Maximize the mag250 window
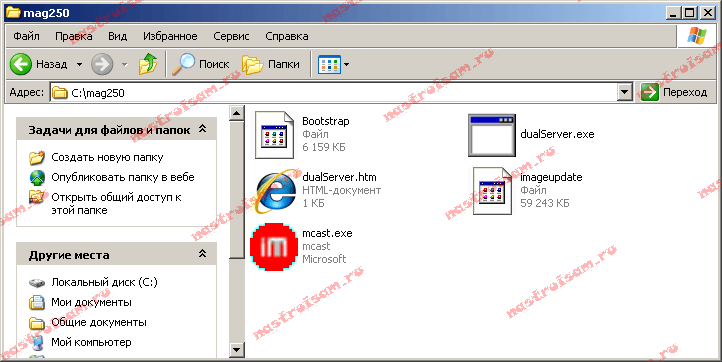The height and width of the screenshot is (362, 722). (x=690, y=13)
